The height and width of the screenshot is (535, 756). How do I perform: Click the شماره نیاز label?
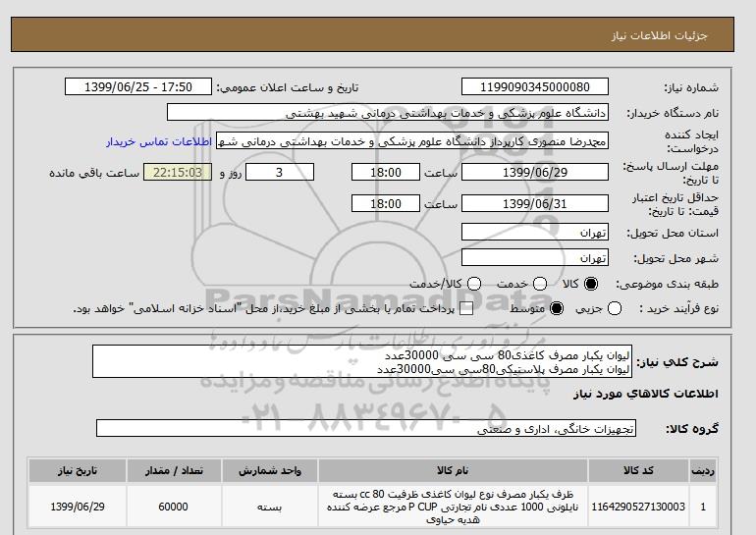(x=691, y=87)
